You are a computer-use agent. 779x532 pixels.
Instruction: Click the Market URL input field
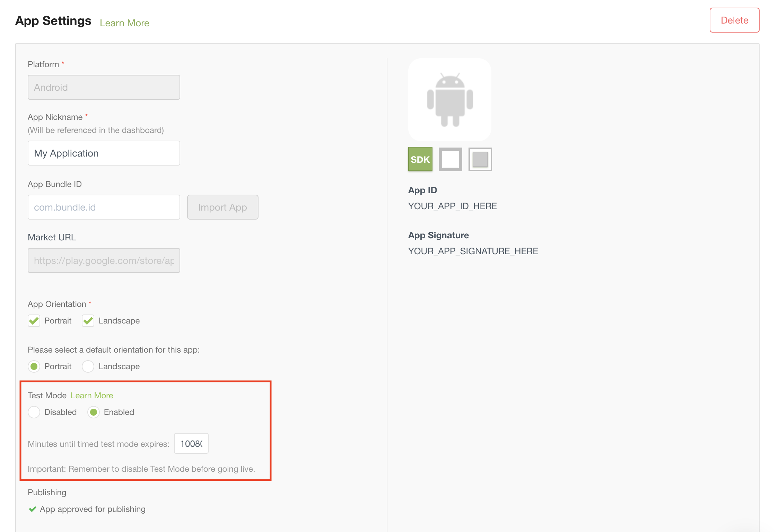click(x=103, y=260)
